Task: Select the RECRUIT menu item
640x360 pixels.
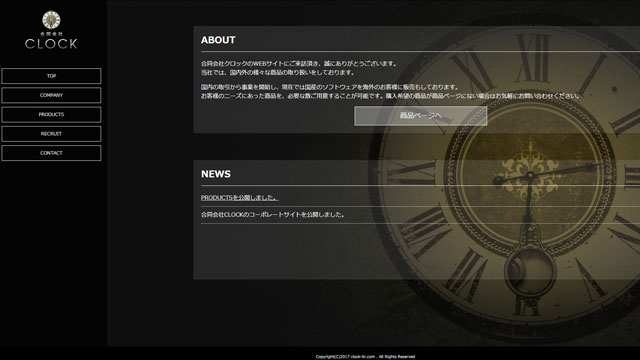Action: 51,134
